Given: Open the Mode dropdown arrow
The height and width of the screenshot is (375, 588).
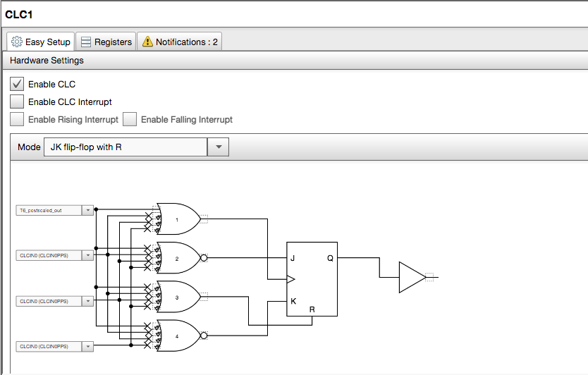Looking at the screenshot, I should (218, 147).
